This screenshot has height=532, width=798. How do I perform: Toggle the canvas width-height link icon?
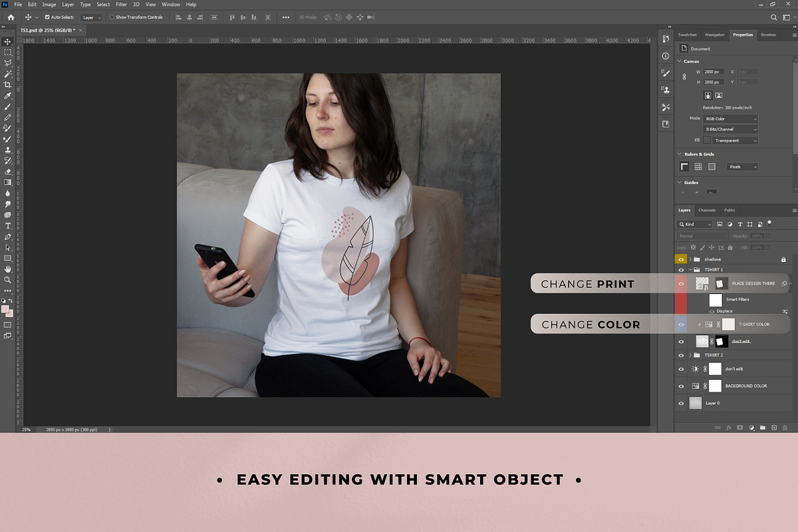684,76
